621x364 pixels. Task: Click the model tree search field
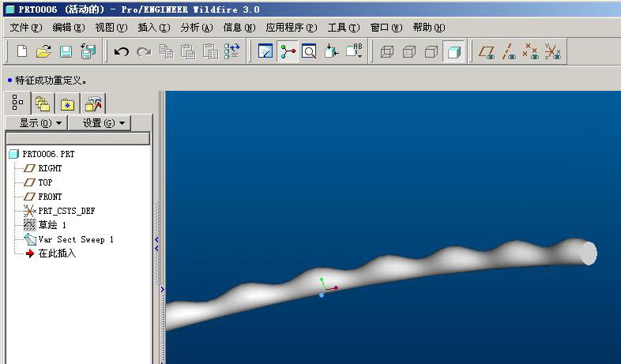pyautogui.click(x=78, y=138)
